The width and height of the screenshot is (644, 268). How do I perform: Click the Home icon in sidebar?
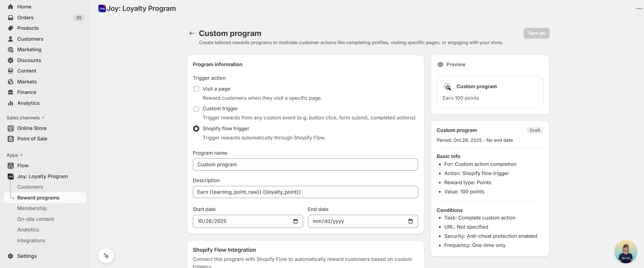pos(11,7)
